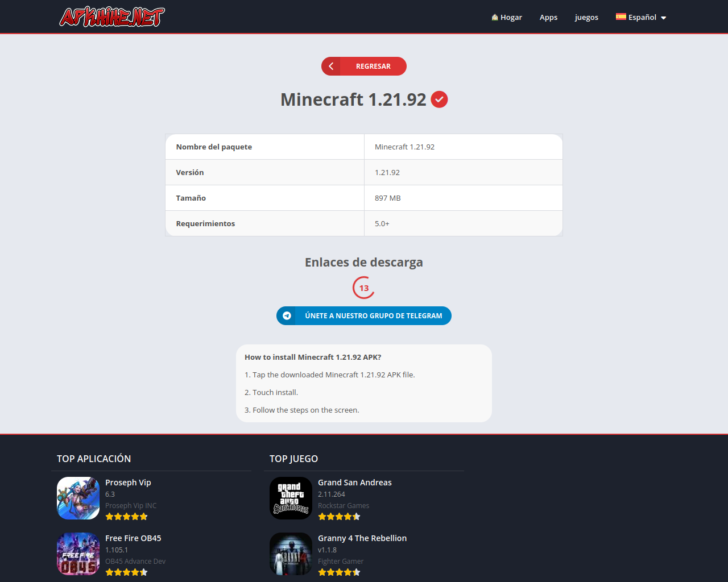Open the Grand San Andreas game icon
728x582 pixels.
[x=291, y=498]
